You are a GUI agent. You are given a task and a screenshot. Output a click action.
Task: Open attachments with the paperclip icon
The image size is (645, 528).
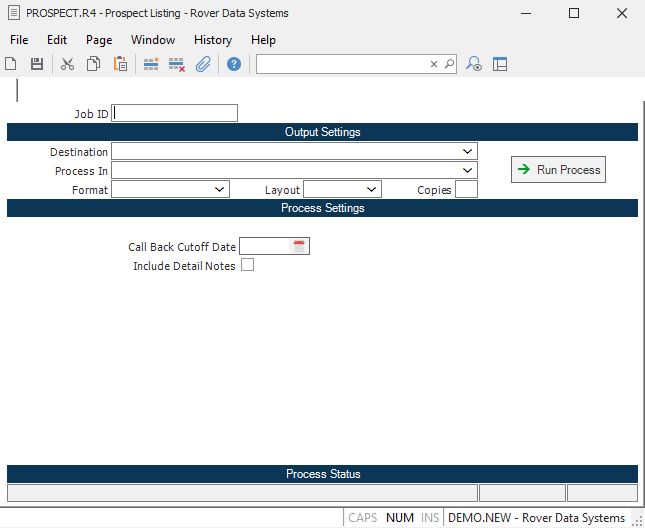(x=203, y=64)
